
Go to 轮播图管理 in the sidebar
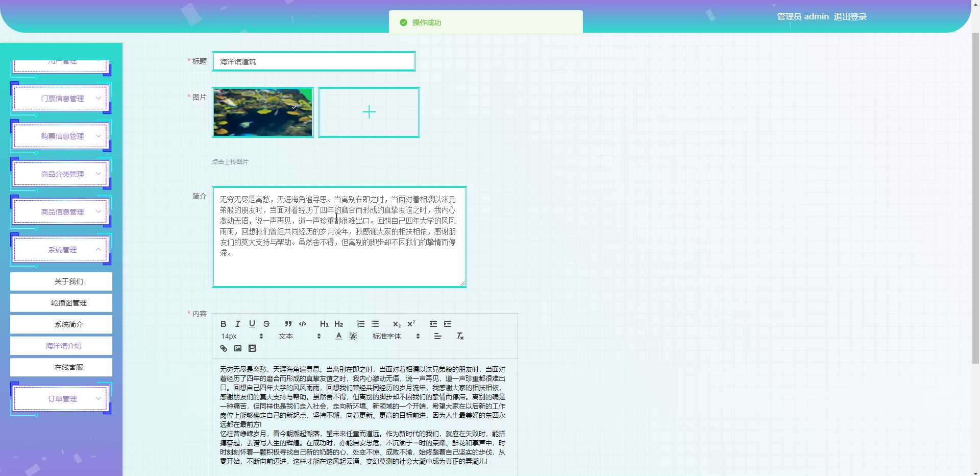[61, 303]
